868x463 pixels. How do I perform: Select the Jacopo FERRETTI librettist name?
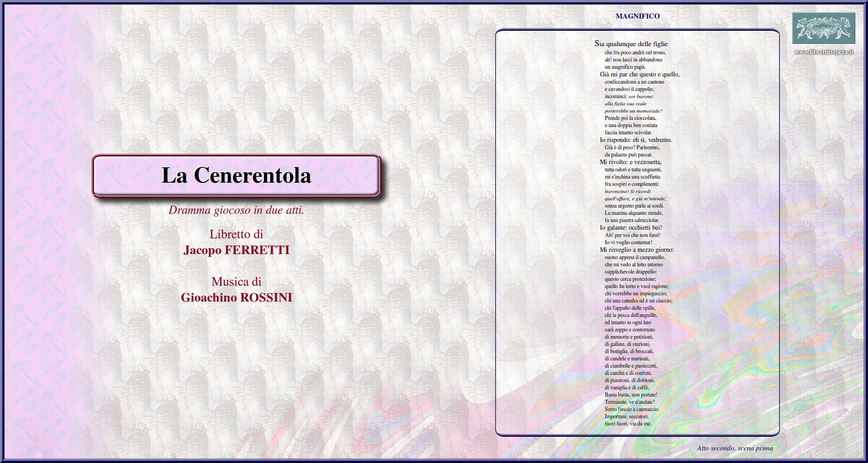pos(236,250)
